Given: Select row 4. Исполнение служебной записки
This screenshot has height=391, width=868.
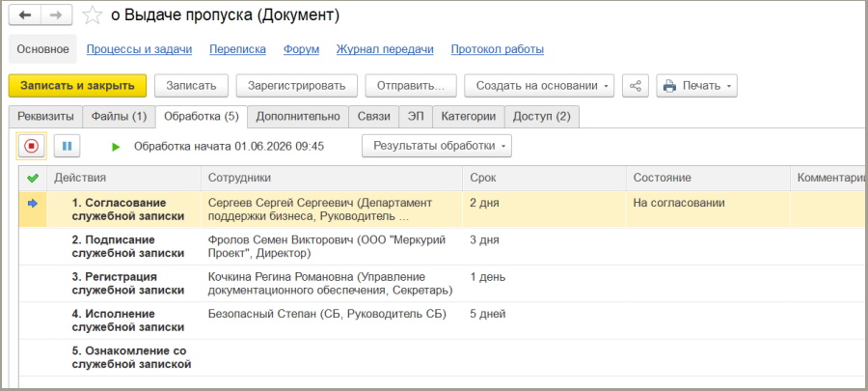Looking at the screenshot, I should pyautogui.click(x=441, y=321).
